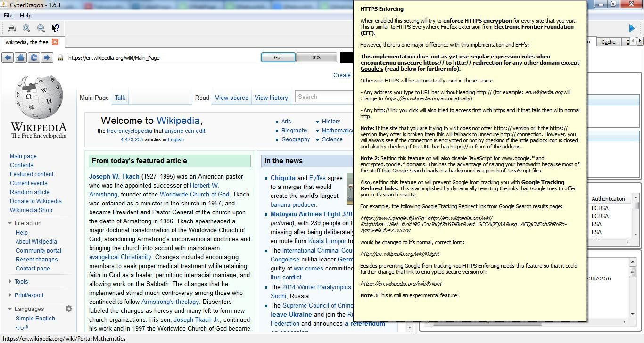Open the Chiquita news link
Viewport: 644px width, 343px height.
[283, 178]
